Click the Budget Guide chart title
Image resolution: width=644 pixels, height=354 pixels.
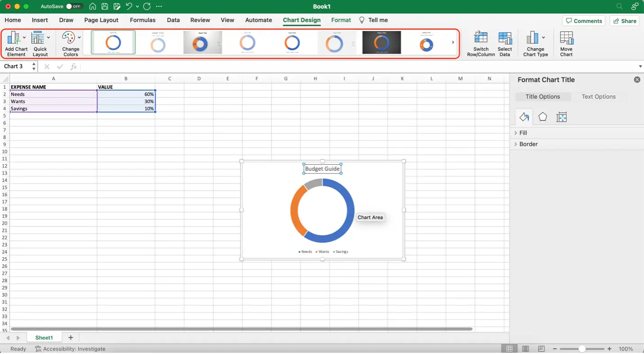pos(322,169)
